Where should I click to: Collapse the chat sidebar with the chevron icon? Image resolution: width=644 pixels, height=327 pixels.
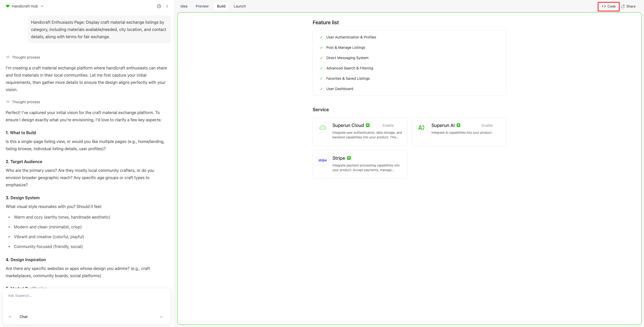[x=167, y=6]
